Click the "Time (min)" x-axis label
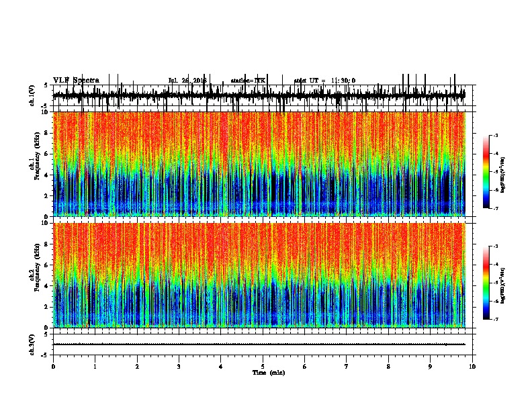Viewport: 532px width, 411px height. coord(269,373)
